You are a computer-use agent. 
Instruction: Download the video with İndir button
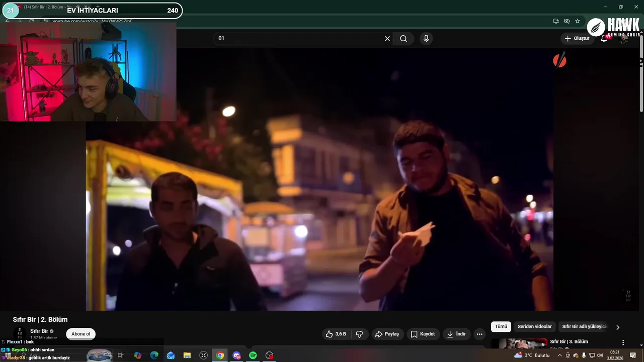tap(457, 334)
